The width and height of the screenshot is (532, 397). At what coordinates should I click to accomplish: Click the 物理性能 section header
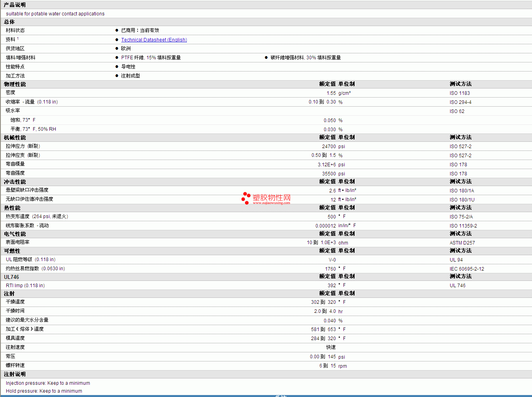[15, 84]
